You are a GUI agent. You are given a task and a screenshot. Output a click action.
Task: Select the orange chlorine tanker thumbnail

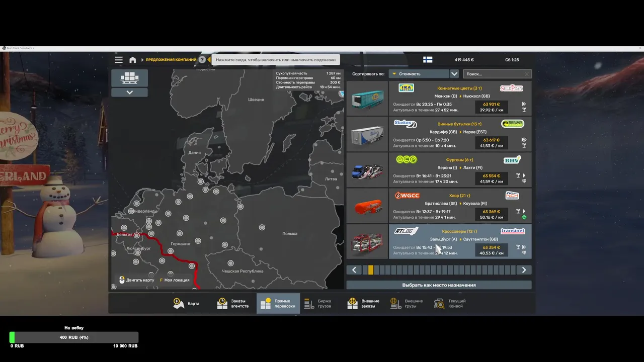[367, 205]
